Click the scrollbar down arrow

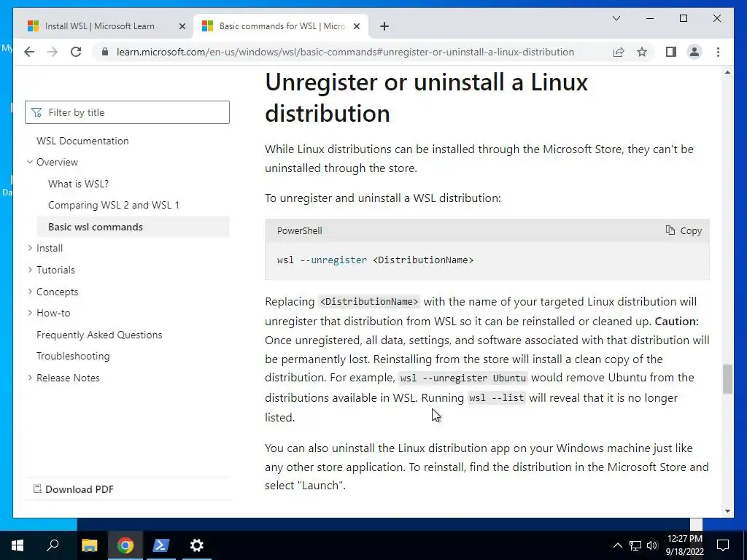(x=727, y=511)
